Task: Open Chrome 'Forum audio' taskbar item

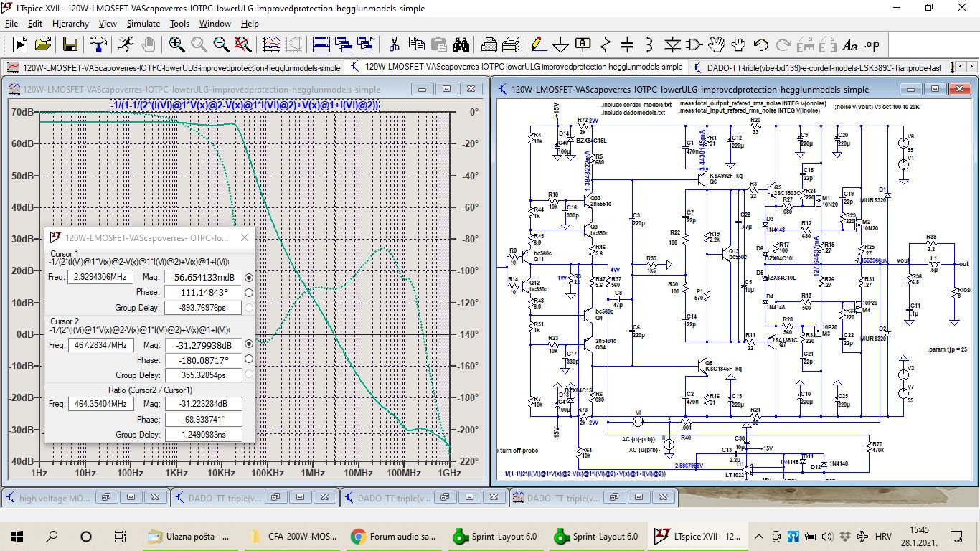Action: point(395,536)
